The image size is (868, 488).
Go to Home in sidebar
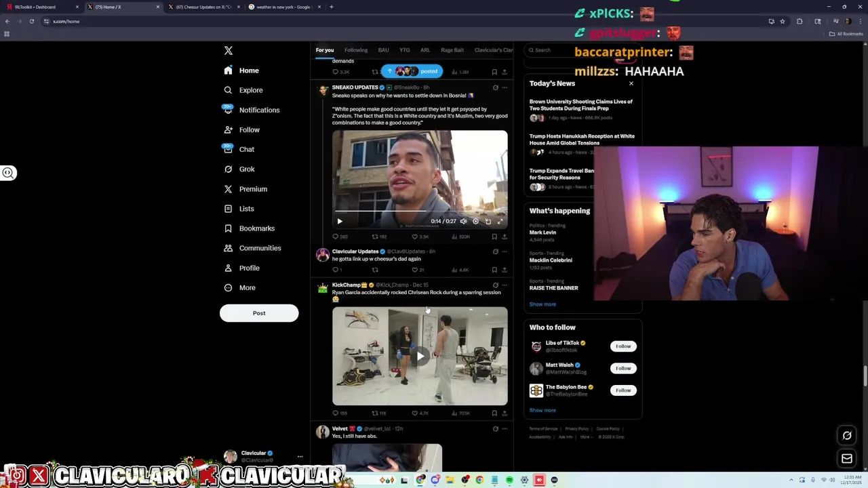pos(241,70)
